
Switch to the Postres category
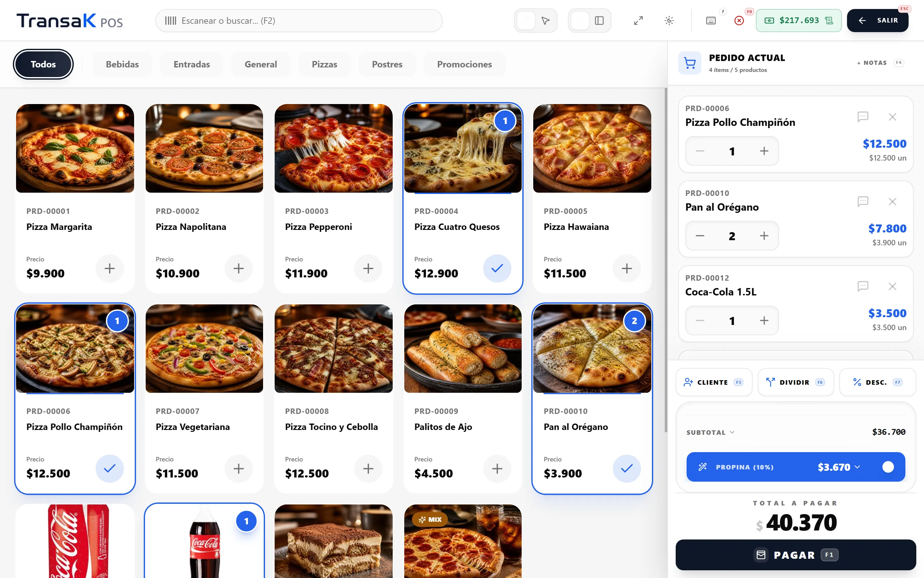tap(387, 64)
